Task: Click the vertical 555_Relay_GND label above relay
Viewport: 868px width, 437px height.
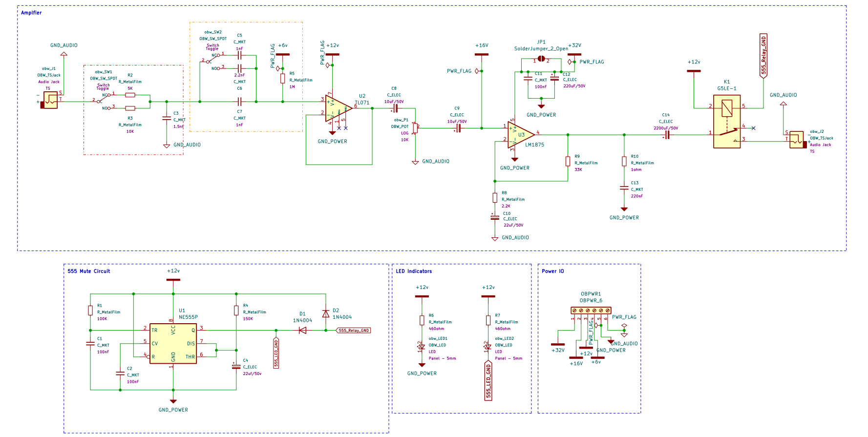Action: (x=763, y=55)
